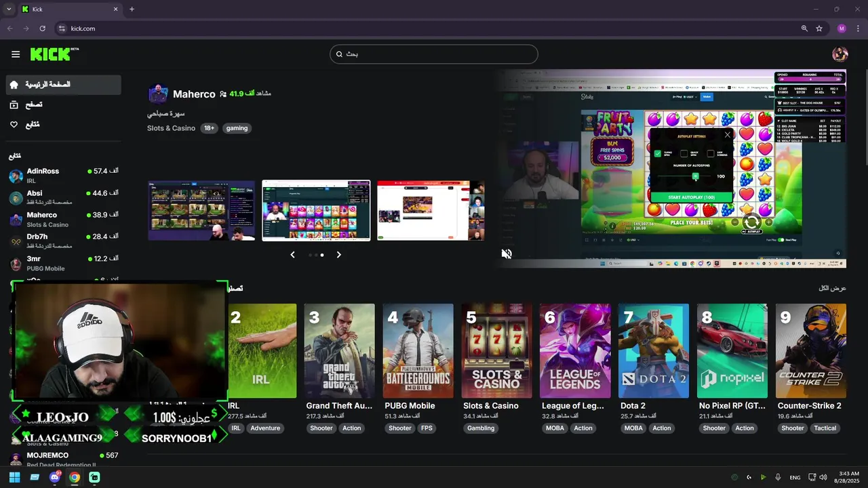Image resolution: width=868 pixels, height=488 pixels.
Task: Open a new browser tab
Action: coord(132,9)
